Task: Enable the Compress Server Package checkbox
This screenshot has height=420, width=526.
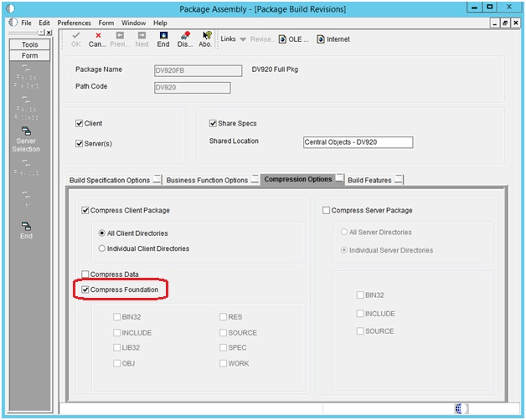Action: click(326, 210)
